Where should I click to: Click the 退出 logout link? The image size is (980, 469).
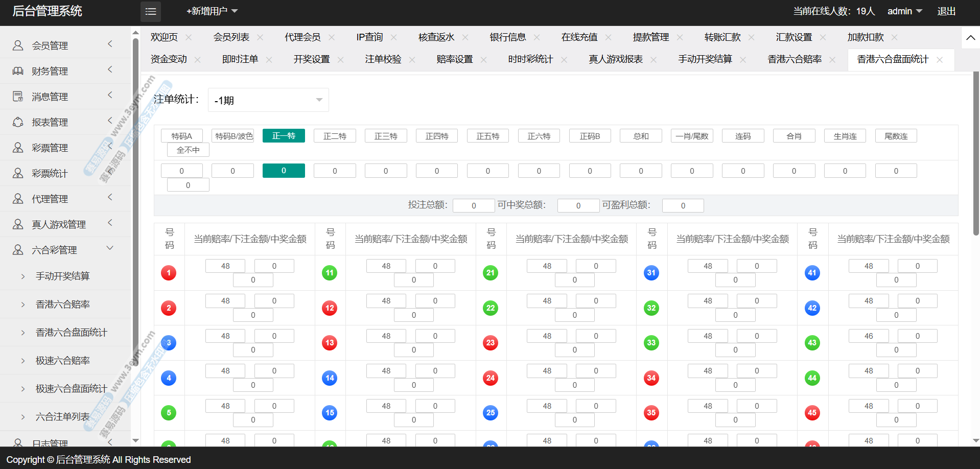click(x=946, y=11)
